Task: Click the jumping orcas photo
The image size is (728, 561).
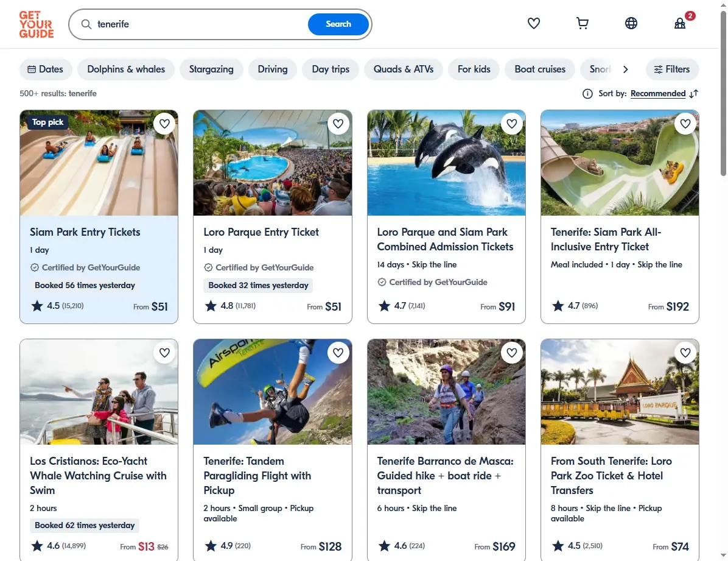Action: pos(446,163)
